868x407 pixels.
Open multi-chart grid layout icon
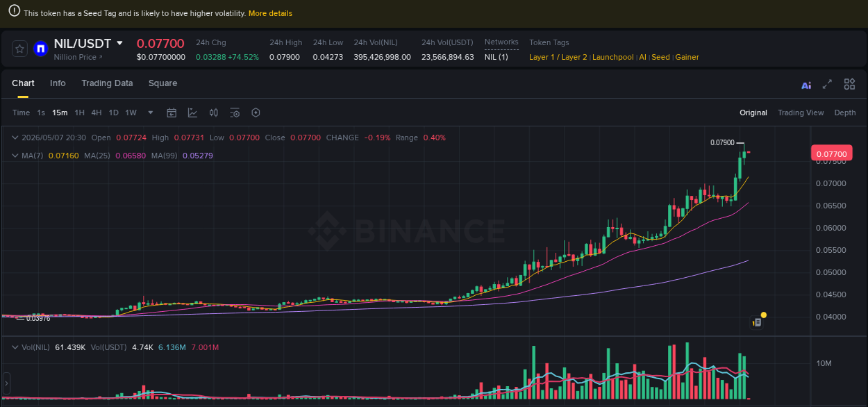pos(849,84)
